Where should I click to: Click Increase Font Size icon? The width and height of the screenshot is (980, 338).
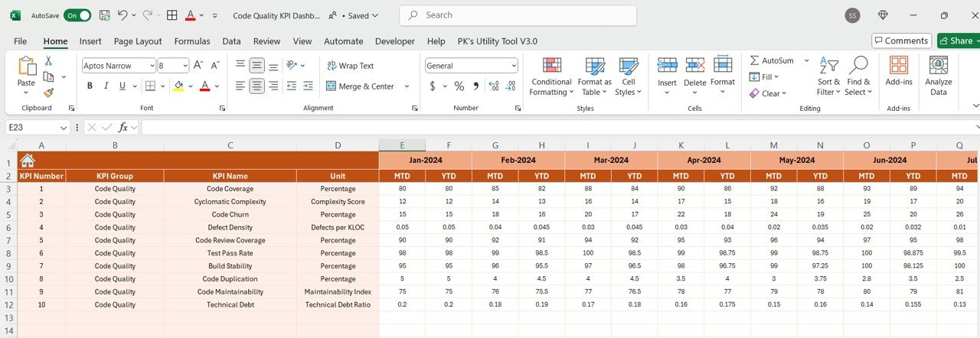point(198,66)
